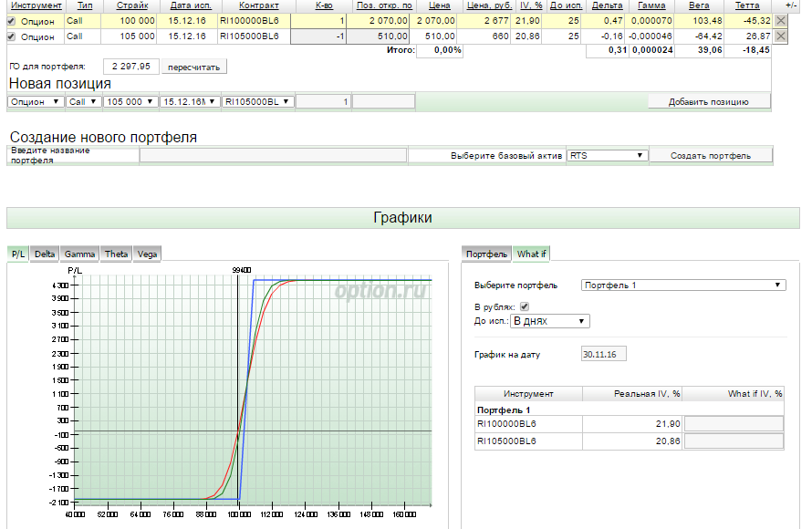
Task: Open the RTS base asset dropdown
Action: click(607, 156)
